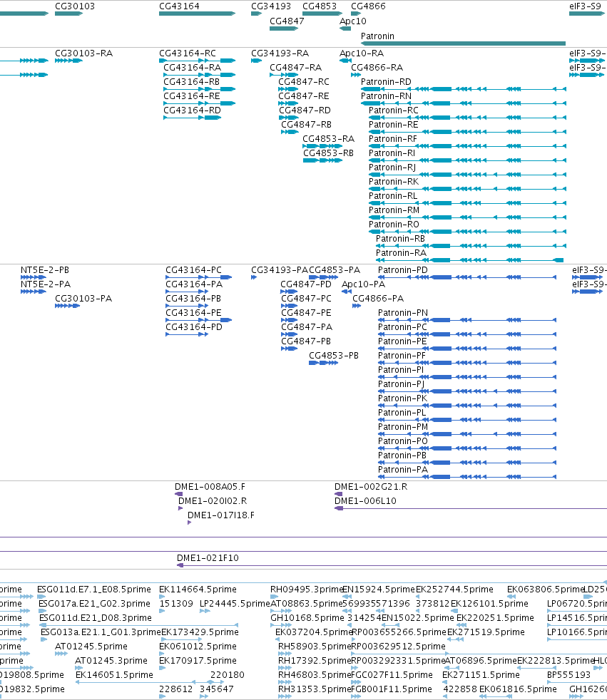Select the Patronin-RK transcript

click(467, 190)
